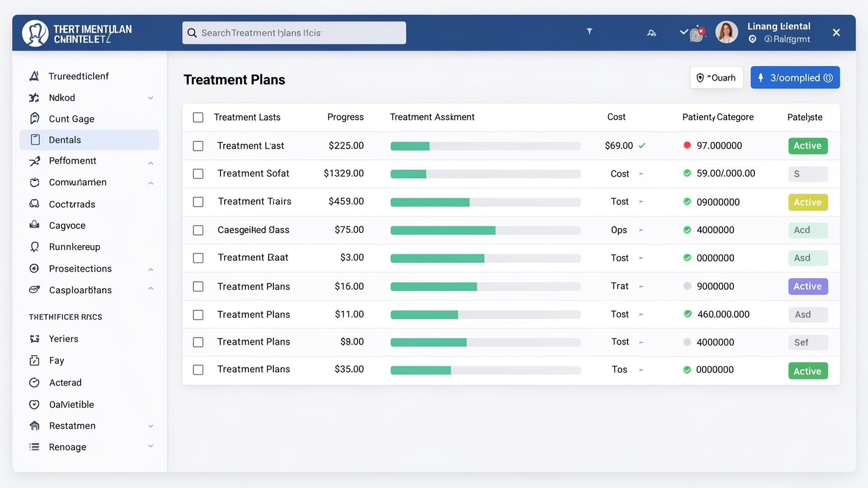This screenshot has width=868, height=488.
Task: Expand the Ndkod sidebar chevron
Action: [x=151, y=98]
